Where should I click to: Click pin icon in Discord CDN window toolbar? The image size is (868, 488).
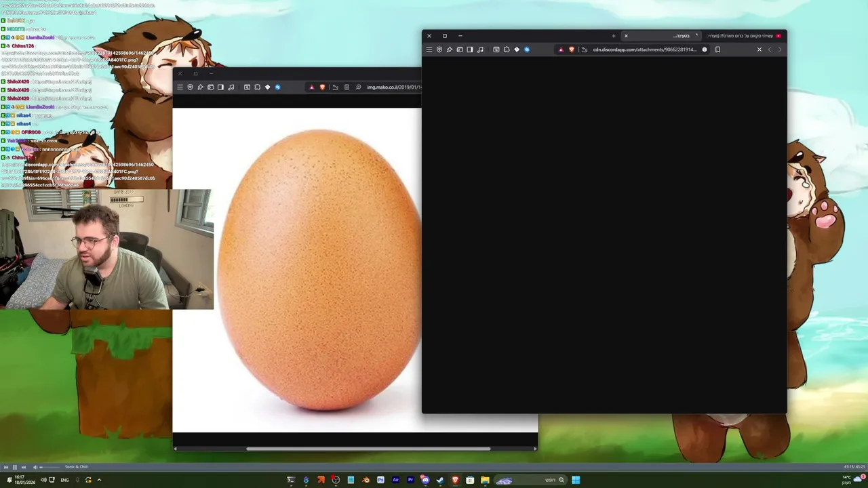click(450, 49)
